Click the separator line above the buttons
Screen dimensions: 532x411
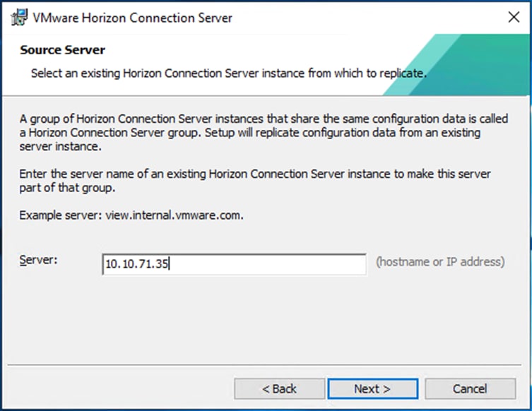coord(266,366)
